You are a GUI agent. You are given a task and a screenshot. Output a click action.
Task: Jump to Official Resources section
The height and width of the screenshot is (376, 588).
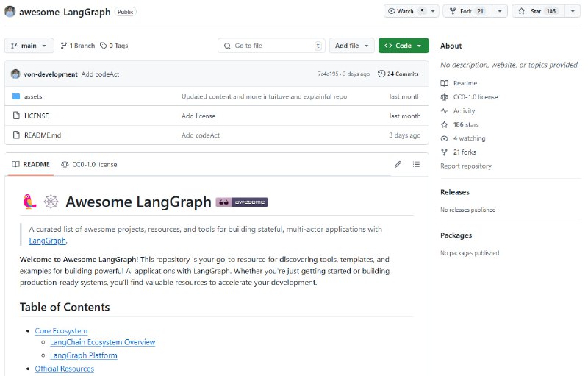pos(64,369)
